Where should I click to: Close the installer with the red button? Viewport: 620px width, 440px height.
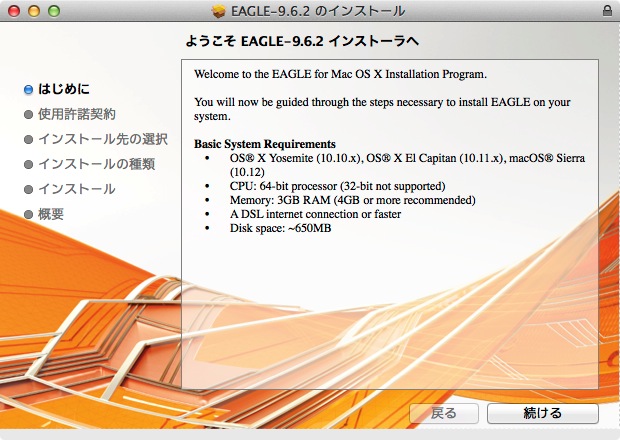pyautogui.click(x=13, y=11)
